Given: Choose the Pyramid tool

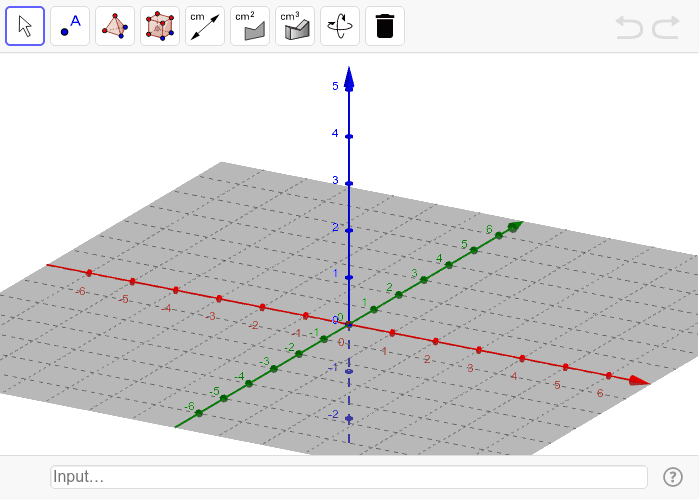Looking at the screenshot, I should (x=115, y=26).
